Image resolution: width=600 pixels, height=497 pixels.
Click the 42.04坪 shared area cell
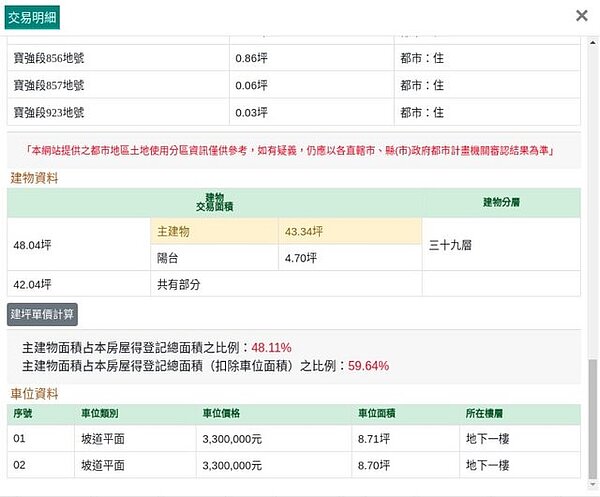(x=78, y=284)
